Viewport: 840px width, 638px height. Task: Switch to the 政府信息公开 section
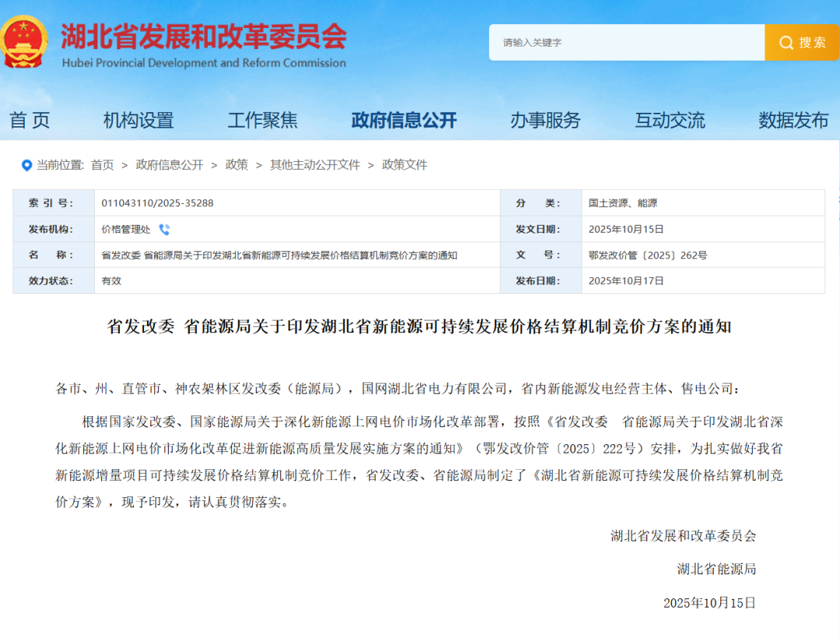tap(404, 120)
